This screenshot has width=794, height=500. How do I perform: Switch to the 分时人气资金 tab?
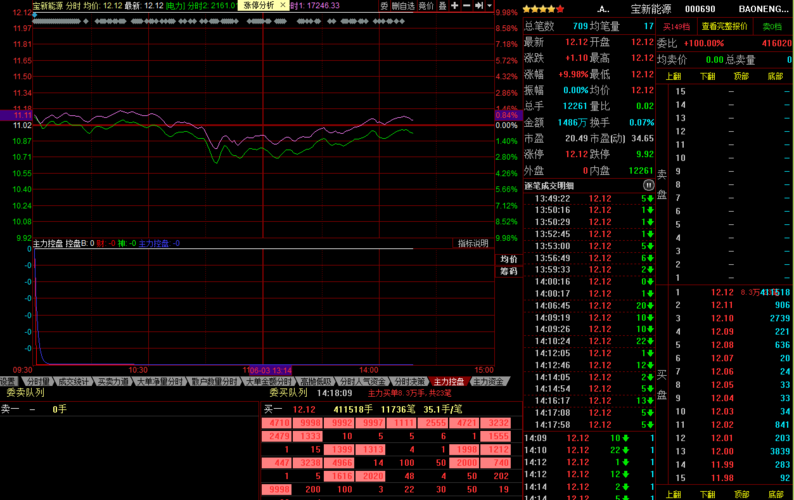362,381
